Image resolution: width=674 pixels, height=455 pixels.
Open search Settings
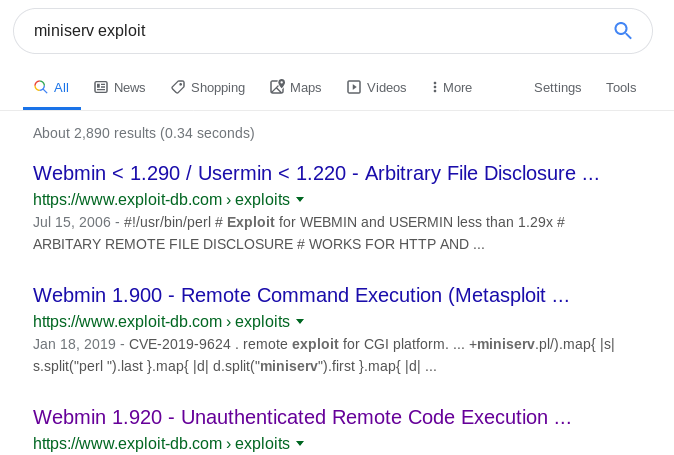pyautogui.click(x=558, y=88)
